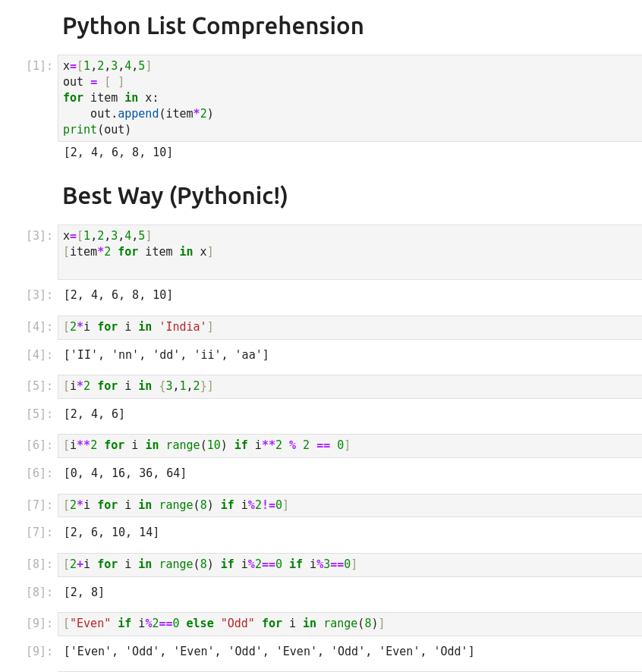The width and height of the screenshot is (642, 672).
Task: Select the 'Best Way (Pythonic!)' heading
Action: (x=175, y=196)
